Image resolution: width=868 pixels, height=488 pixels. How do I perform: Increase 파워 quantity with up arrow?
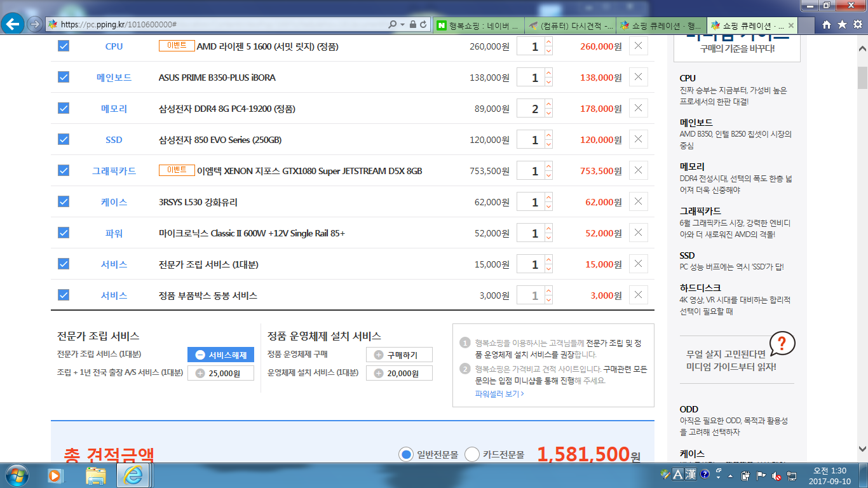(x=548, y=228)
